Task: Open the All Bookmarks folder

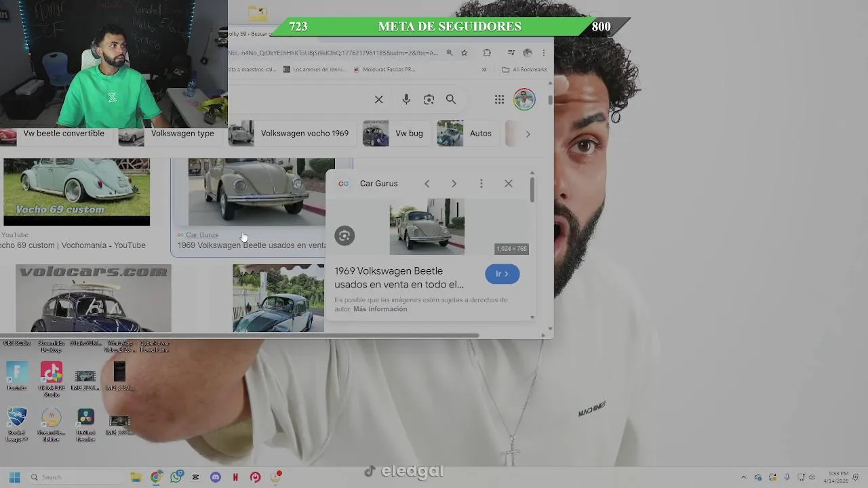Action: pyautogui.click(x=525, y=69)
